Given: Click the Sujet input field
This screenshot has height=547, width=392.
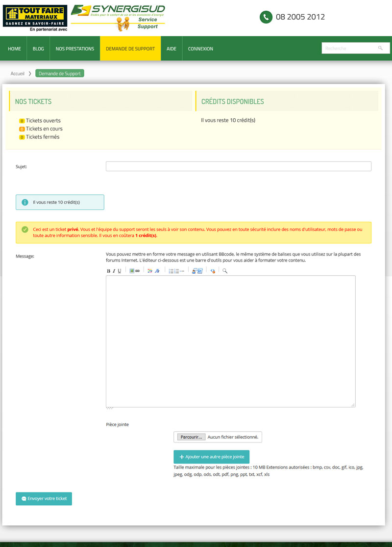Looking at the screenshot, I should click(x=238, y=166).
